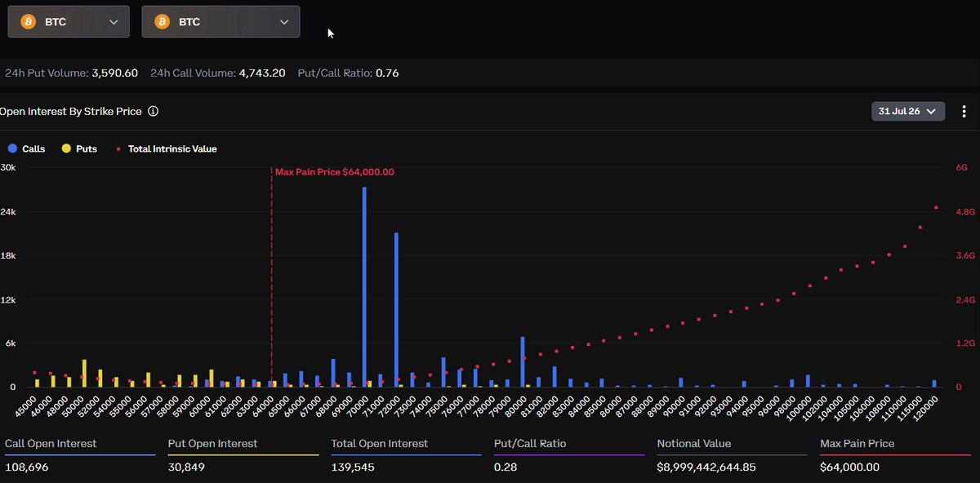Image resolution: width=980 pixels, height=483 pixels.
Task: Click the red Max Pain Price $64,000.00 chart label
Action: [x=335, y=172]
